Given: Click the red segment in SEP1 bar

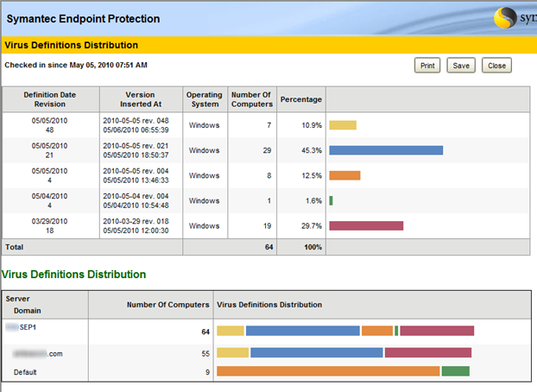Looking at the screenshot, I should coord(437,331).
